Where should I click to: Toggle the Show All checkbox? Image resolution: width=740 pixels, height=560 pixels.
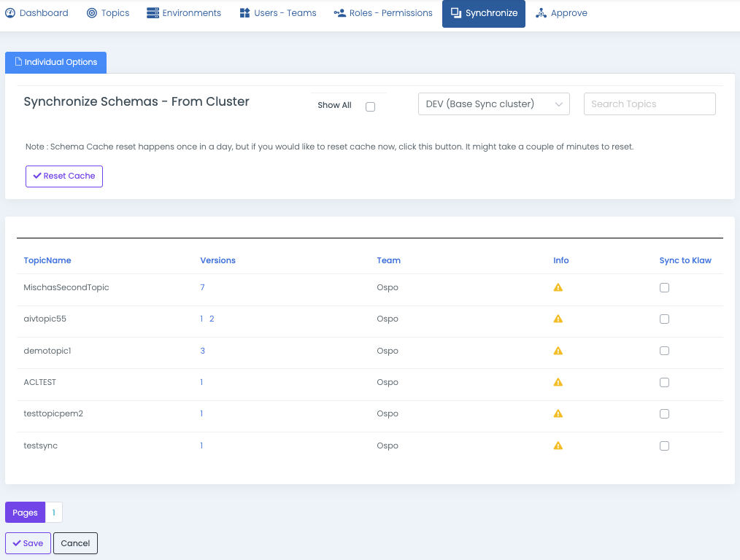(x=370, y=106)
